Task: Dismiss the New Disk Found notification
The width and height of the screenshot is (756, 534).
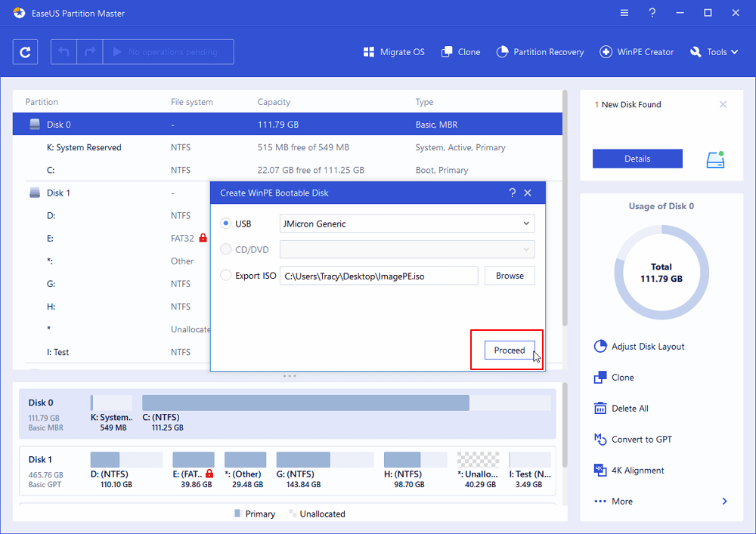Action: coord(723,104)
